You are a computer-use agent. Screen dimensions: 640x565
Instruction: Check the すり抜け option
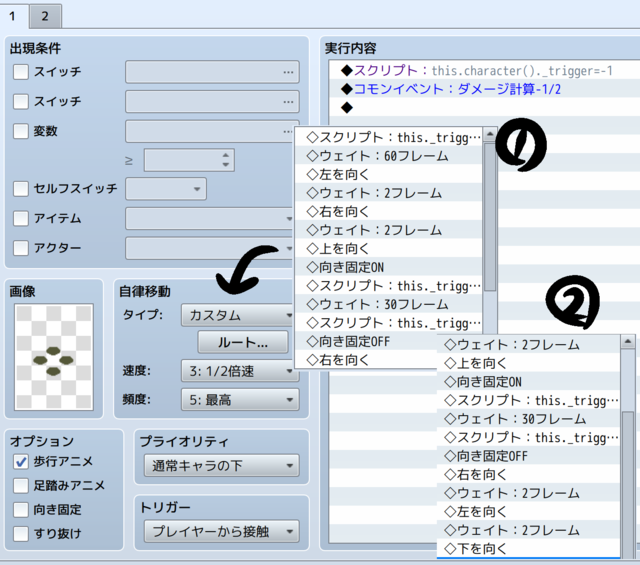21,534
